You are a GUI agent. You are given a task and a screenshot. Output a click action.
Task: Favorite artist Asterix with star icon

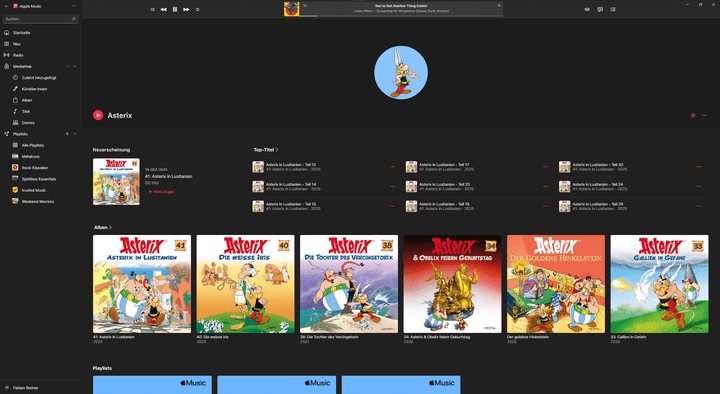point(693,115)
